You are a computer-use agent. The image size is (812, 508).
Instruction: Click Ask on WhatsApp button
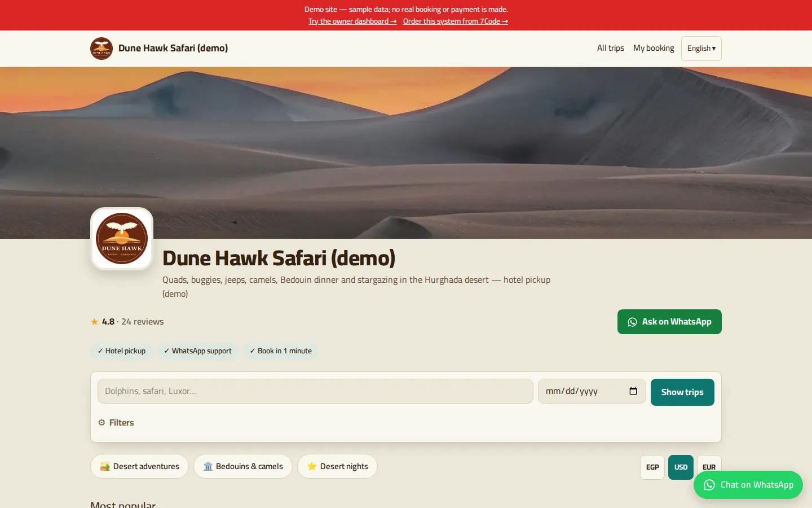pyautogui.click(x=669, y=322)
